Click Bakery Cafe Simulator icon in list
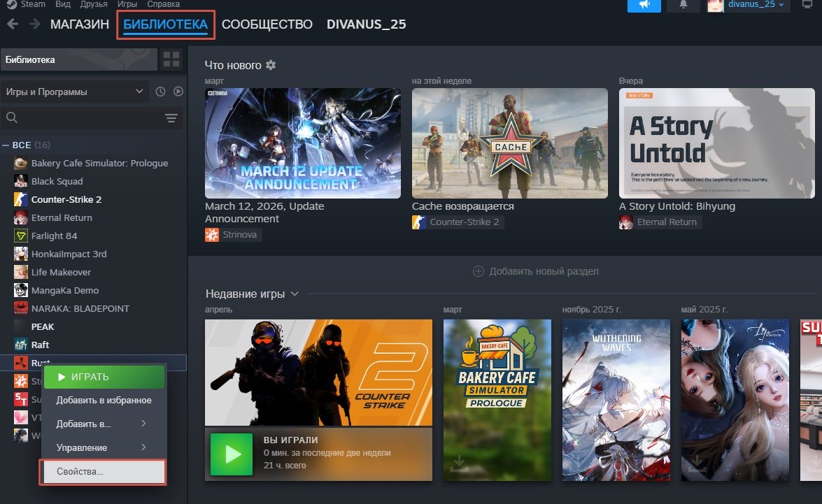 coord(20,163)
